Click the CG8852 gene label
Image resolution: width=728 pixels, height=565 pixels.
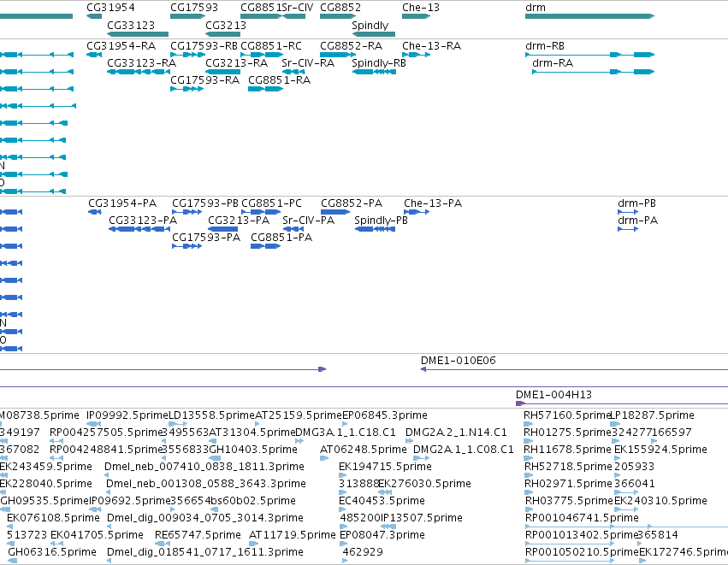[340, 8]
